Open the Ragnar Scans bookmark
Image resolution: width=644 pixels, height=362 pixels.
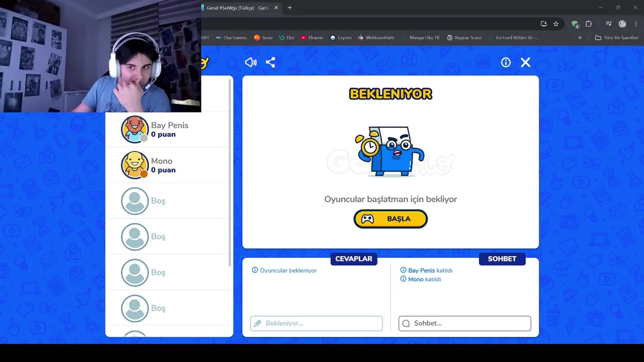point(464,38)
